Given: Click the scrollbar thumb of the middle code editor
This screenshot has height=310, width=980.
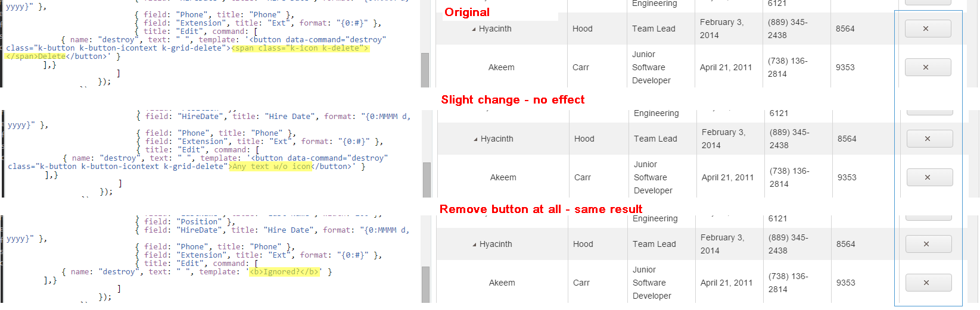Looking at the screenshot, I should click(427, 179).
